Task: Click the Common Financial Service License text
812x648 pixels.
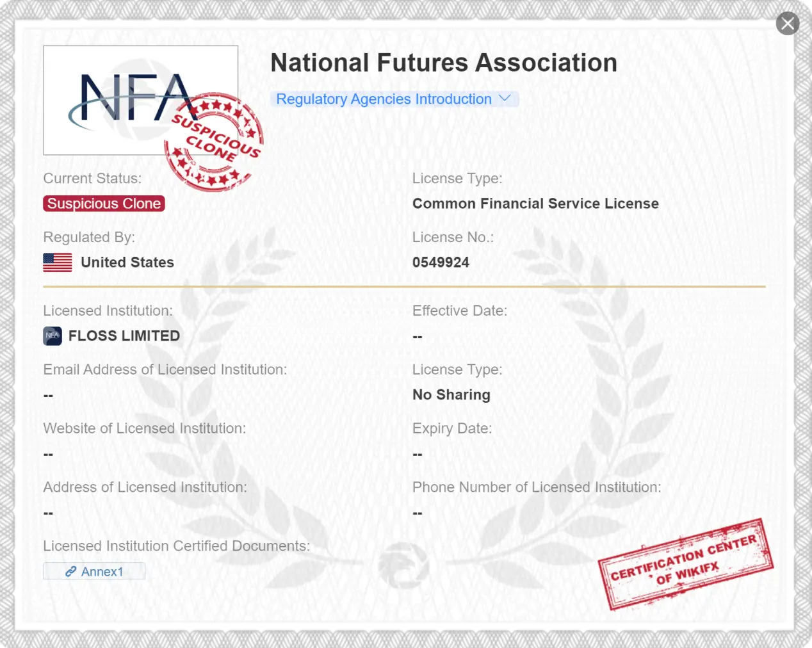Action: 535,204
